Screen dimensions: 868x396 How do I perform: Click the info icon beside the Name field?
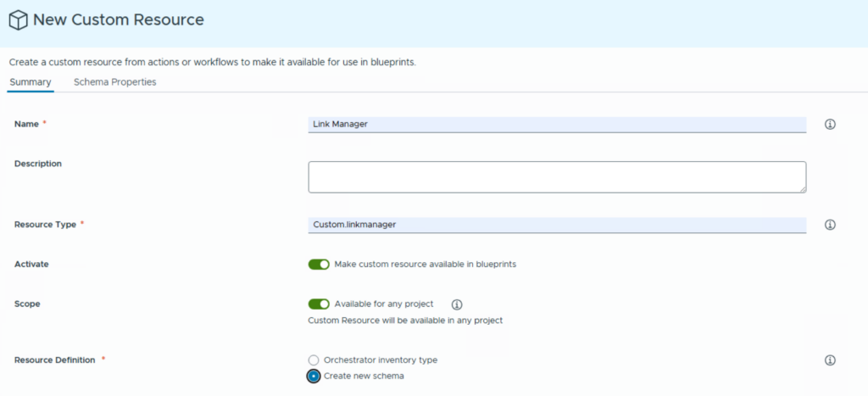click(830, 125)
